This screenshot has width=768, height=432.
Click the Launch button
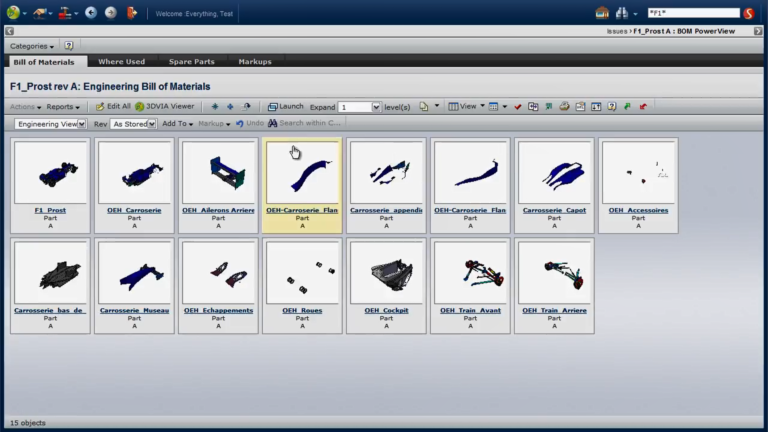286,106
